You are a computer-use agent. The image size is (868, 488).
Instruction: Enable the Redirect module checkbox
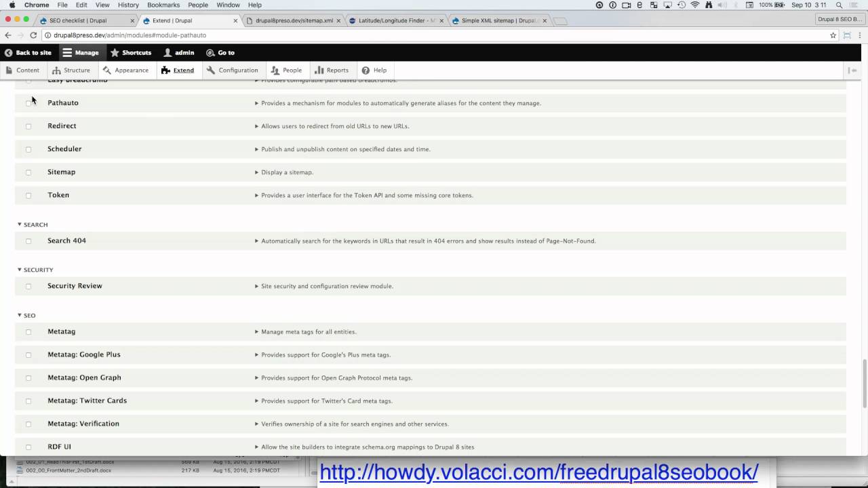(x=28, y=126)
